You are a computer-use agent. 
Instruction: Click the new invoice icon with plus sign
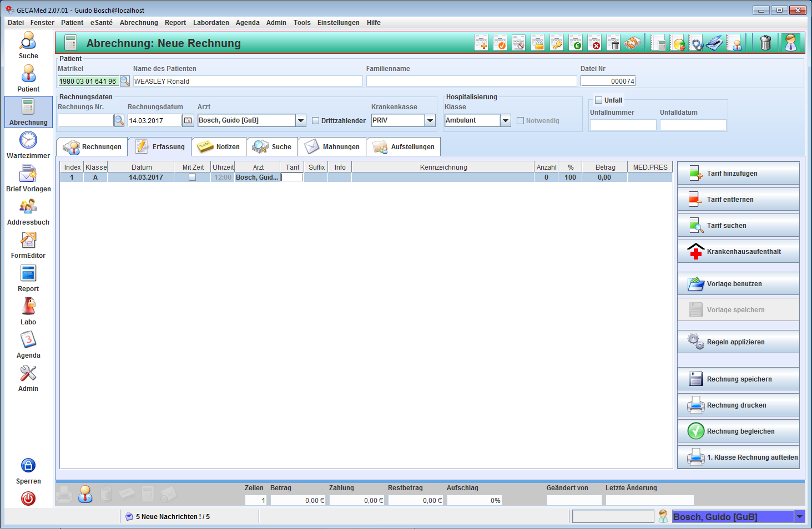481,43
